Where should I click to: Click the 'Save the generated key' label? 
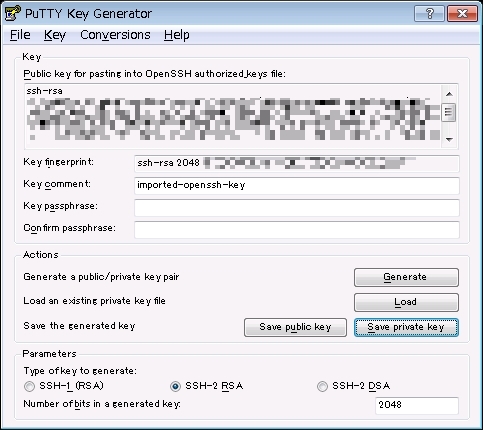point(79,326)
